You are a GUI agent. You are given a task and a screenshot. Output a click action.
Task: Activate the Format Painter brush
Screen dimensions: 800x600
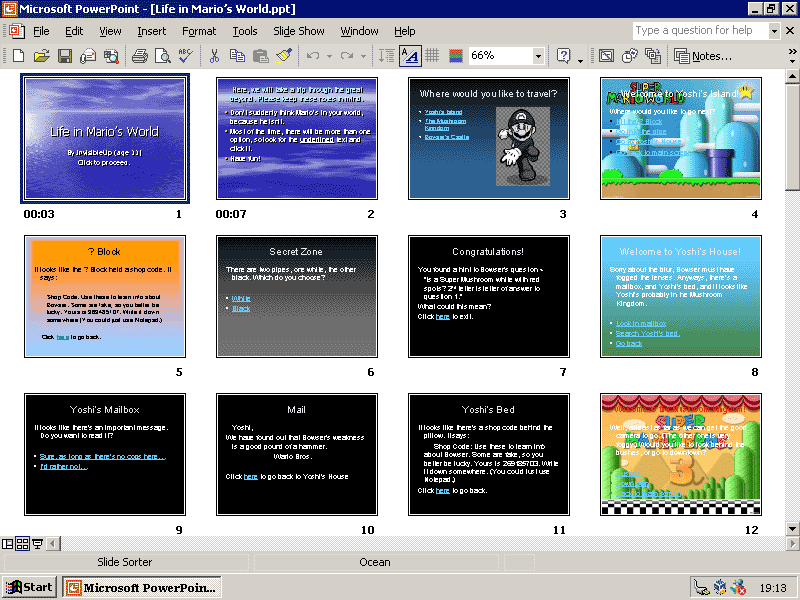pyautogui.click(x=284, y=56)
